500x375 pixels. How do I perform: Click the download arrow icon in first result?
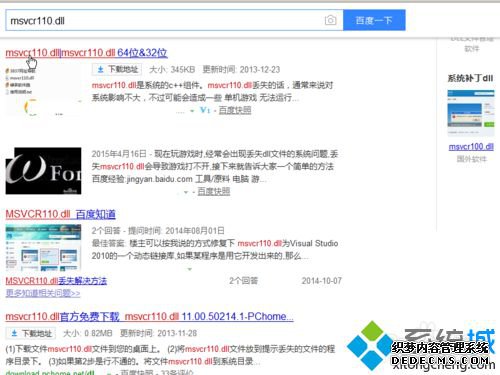(100, 69)
